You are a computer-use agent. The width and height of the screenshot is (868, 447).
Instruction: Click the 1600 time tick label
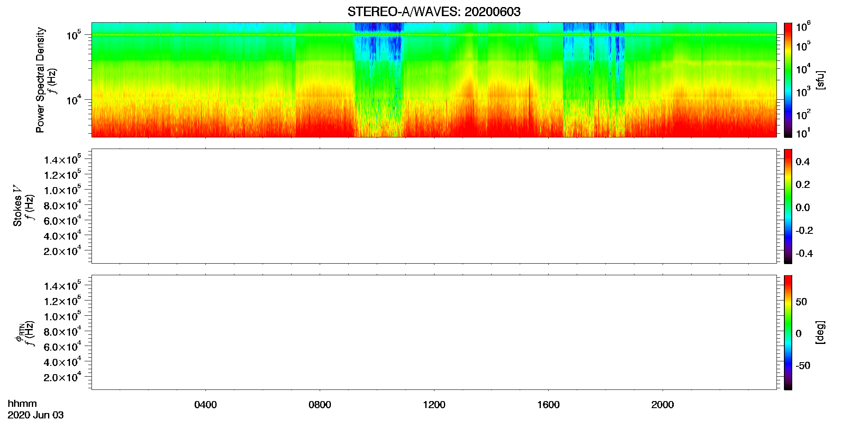point(548,405)
